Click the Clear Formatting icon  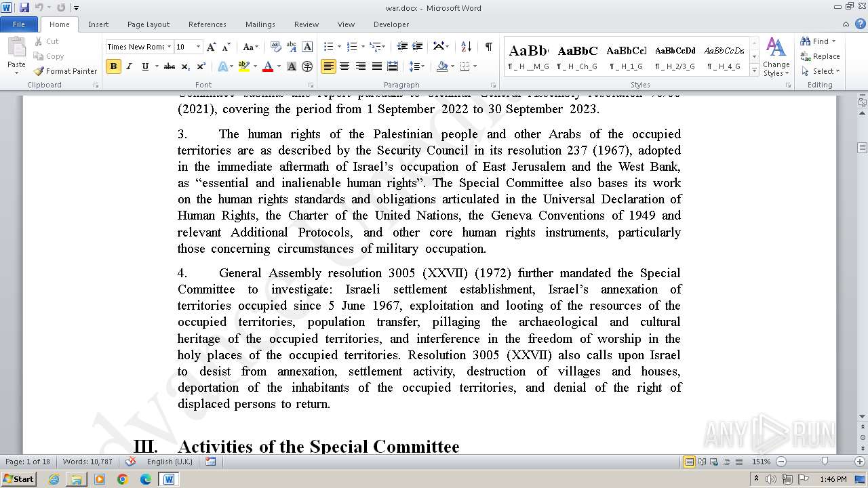(275, 47)
